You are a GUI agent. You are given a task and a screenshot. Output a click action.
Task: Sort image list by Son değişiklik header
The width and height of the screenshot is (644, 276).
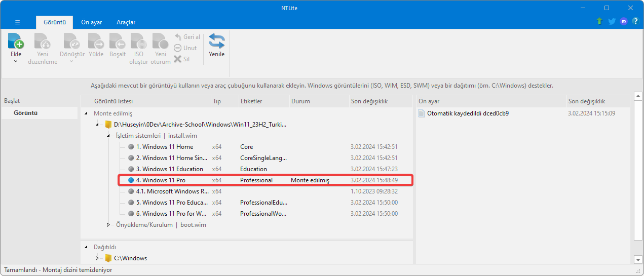[380, 101]
